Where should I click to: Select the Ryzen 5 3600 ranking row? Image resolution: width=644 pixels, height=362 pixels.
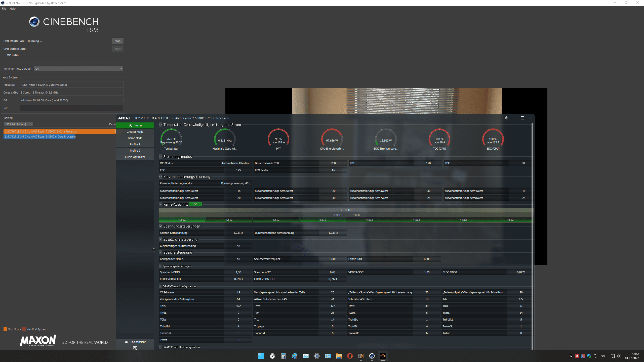click(40, 137)
